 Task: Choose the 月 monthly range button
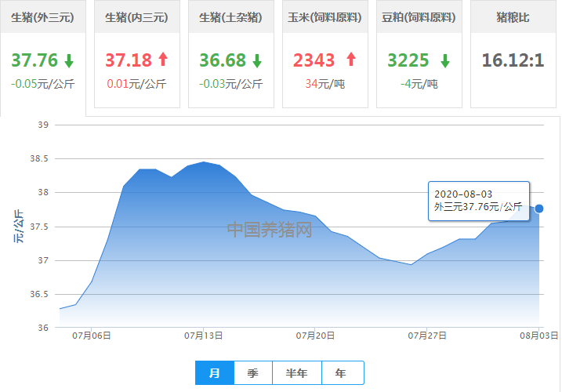point(214,373)
